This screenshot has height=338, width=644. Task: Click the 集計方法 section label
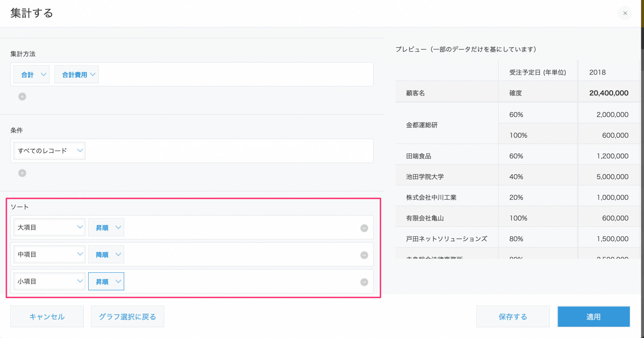coord(23,54)
